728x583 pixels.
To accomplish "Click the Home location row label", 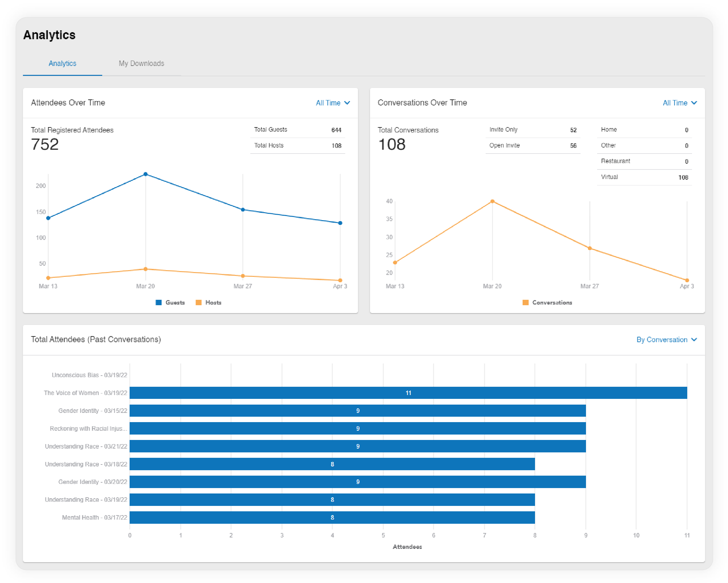I will (x=609, y=129).
